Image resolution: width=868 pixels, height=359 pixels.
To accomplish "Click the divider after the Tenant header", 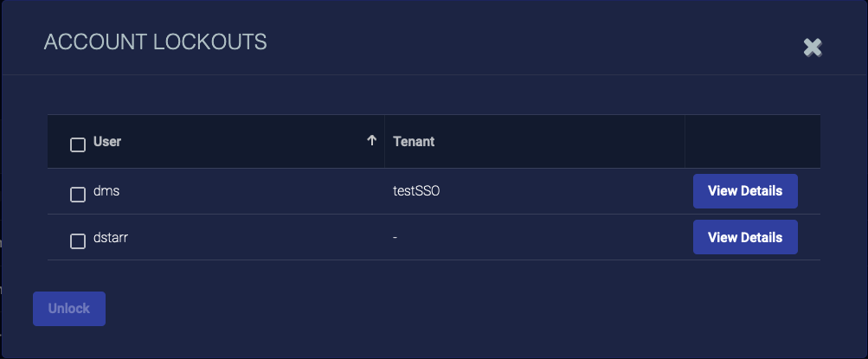I will 685,141.
